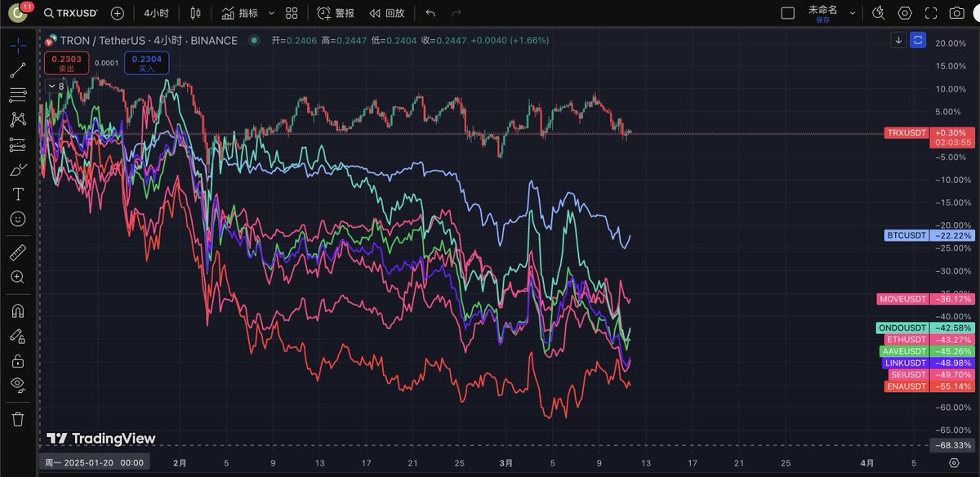Redo last chart action
This screenshot has height=477, width=980.
pyautogui.click(x=457, y=13)
